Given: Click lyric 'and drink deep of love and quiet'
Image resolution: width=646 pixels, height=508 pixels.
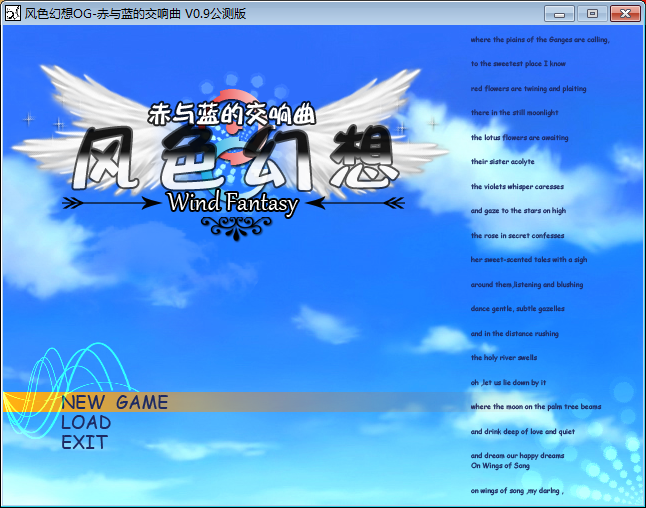Looking at the screenshot, I should point(523,432).
